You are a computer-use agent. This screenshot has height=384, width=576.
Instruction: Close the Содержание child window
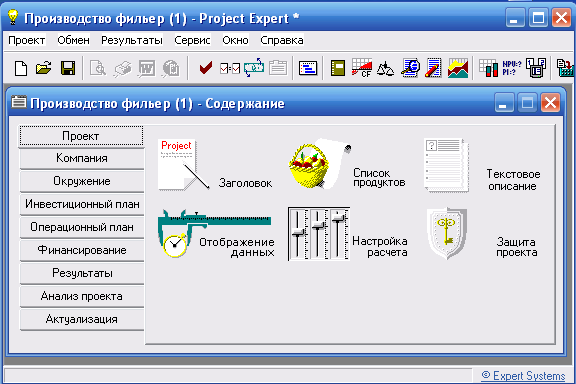click(x=550, y=103)
